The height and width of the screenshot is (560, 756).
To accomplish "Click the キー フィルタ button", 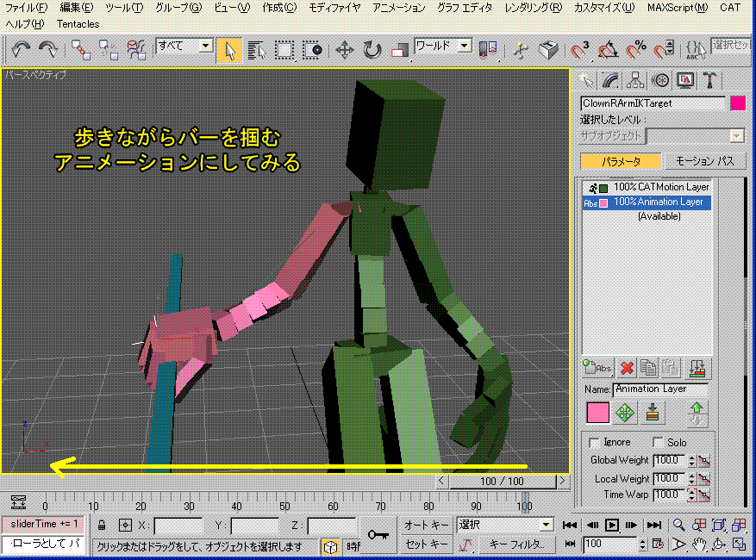I will click(517, 544).
